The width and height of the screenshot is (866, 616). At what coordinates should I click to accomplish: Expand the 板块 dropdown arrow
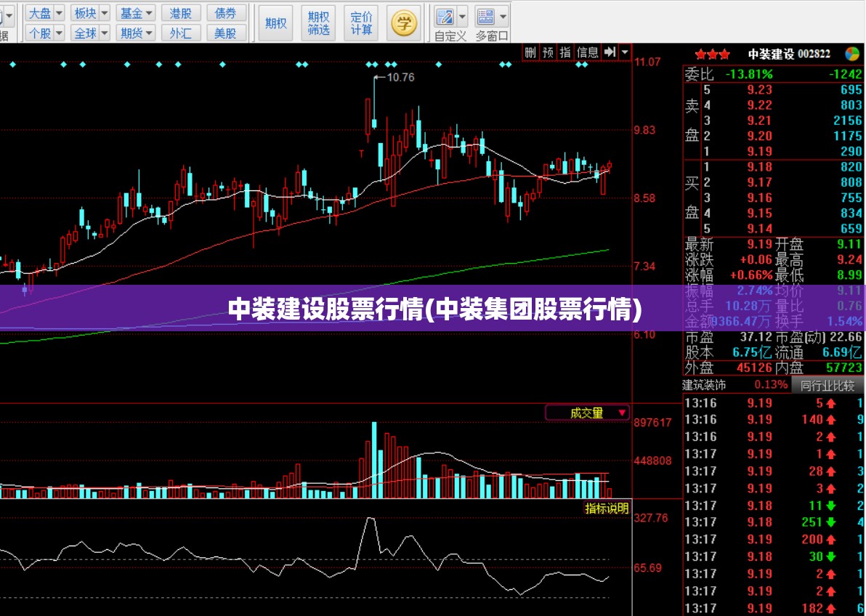105,12
